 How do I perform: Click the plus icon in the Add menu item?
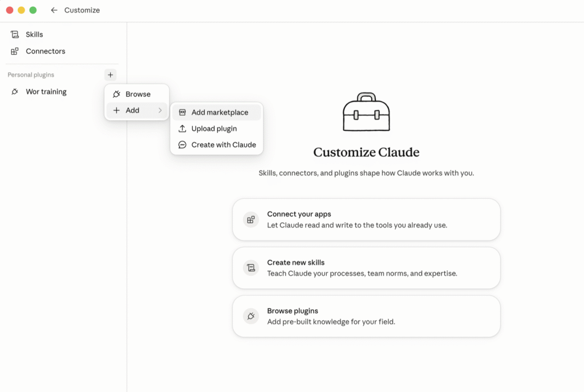116,110
